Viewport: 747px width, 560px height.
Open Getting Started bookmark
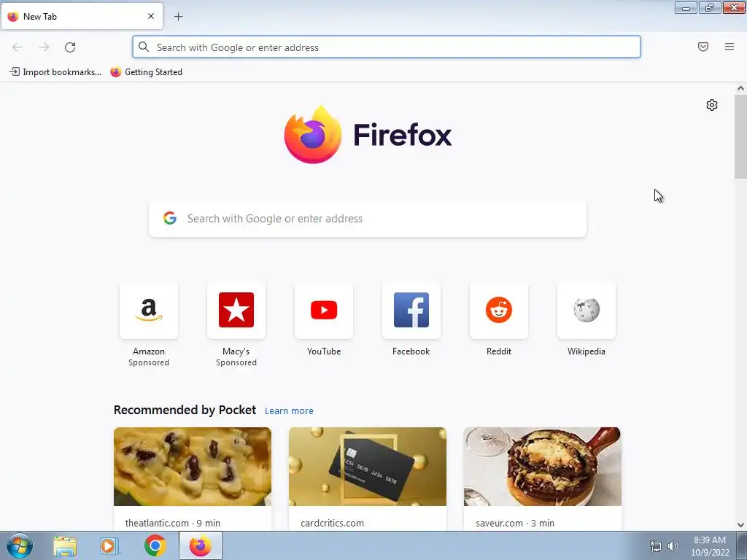146,72
